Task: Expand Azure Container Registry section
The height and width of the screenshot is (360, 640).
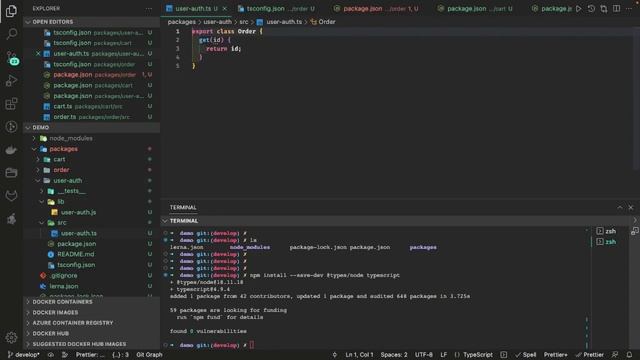Action: point(91,323)
